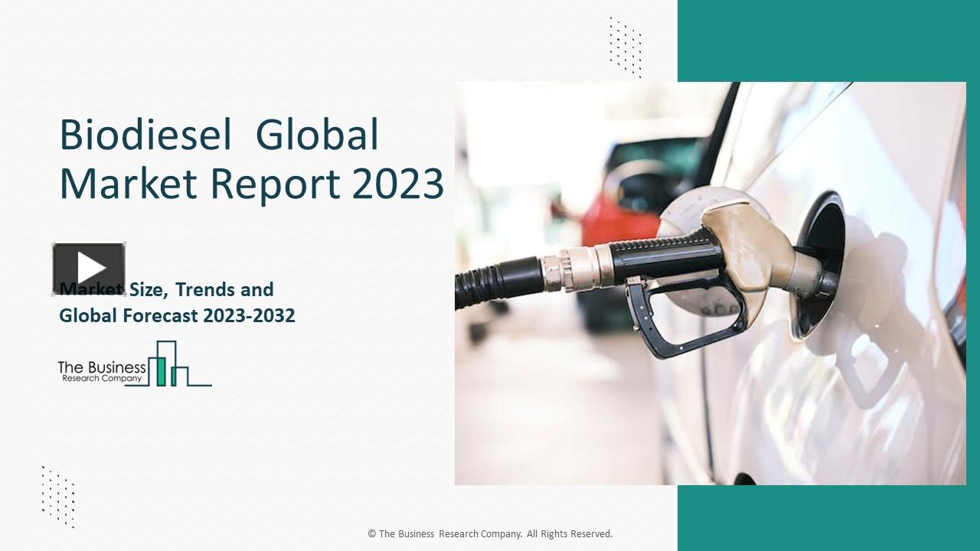Click the "Research Company" text under the logo
Image resolution: width=980 pixels, height=551 pixels.
[x=101, y=379]
